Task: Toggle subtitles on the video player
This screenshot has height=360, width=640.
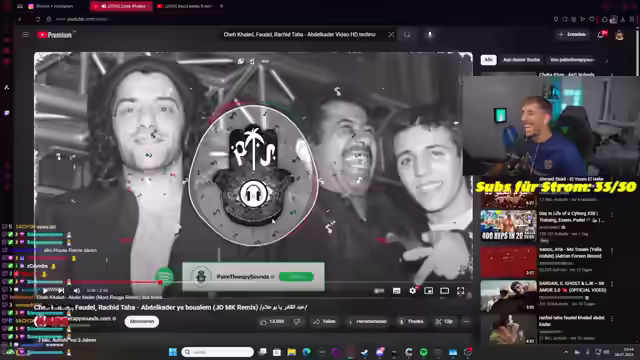Action: (x=396, y=291)
